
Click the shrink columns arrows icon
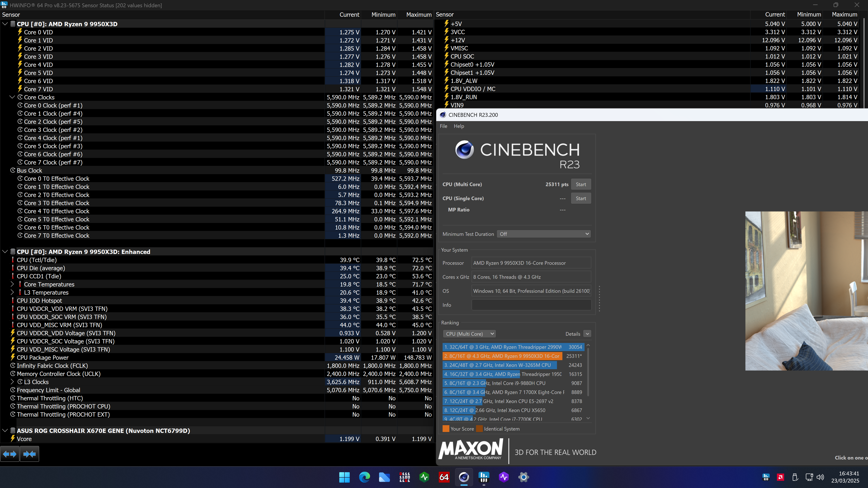(x=29, y=454)
